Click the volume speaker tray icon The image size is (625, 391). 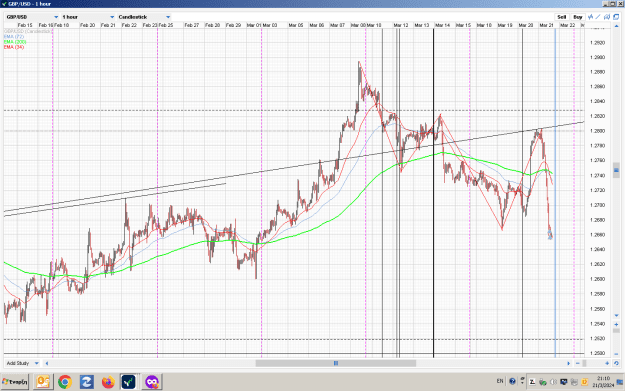[x=553, y=382]
